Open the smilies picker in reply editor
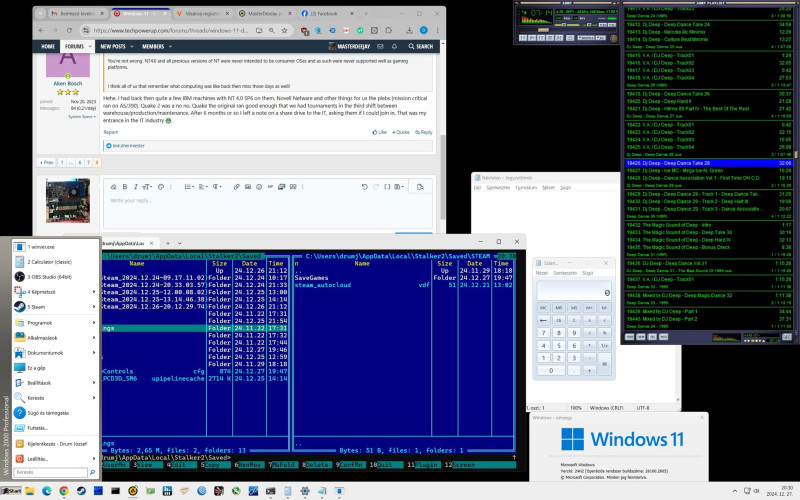800x500 pixels. click(259, 187)
